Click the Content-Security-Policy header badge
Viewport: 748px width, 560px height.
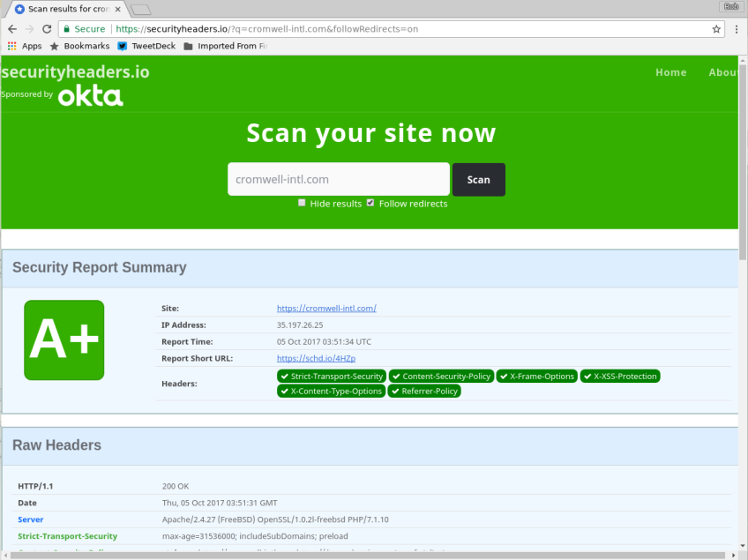coord(441,377)
